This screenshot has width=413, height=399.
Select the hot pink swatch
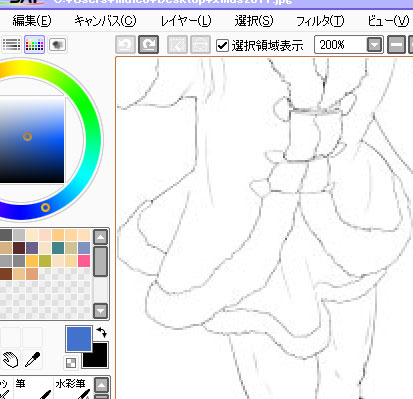pos(84,261)
